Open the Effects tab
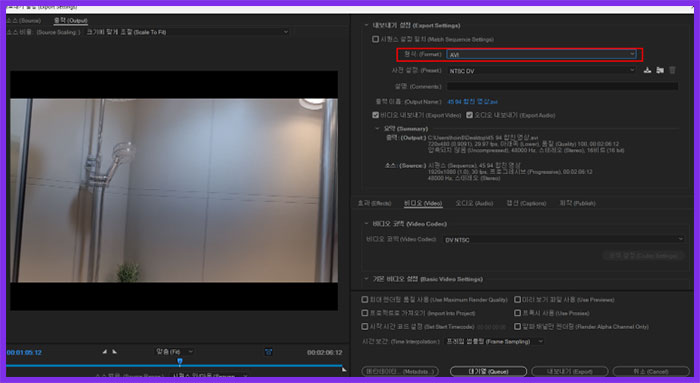 point(374,203)
